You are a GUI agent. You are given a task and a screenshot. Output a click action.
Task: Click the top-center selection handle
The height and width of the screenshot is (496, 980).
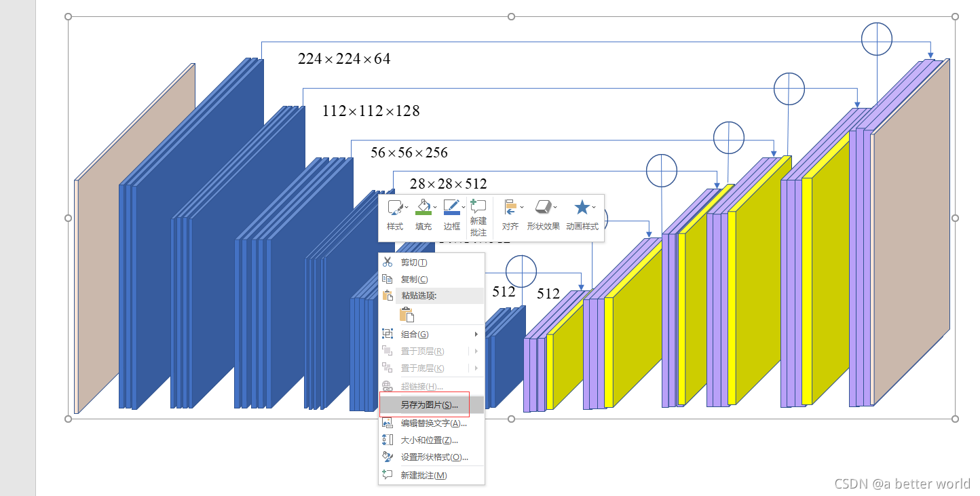coord(512,16)
